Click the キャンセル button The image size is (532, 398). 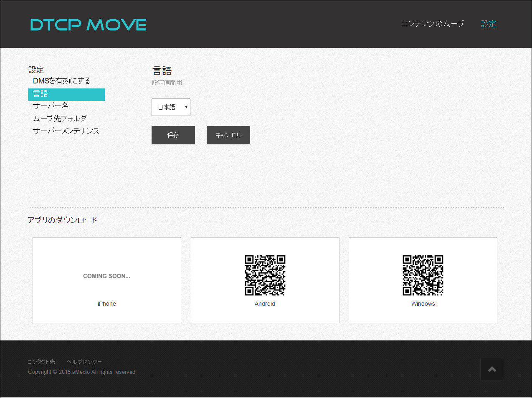coord(228,135)
